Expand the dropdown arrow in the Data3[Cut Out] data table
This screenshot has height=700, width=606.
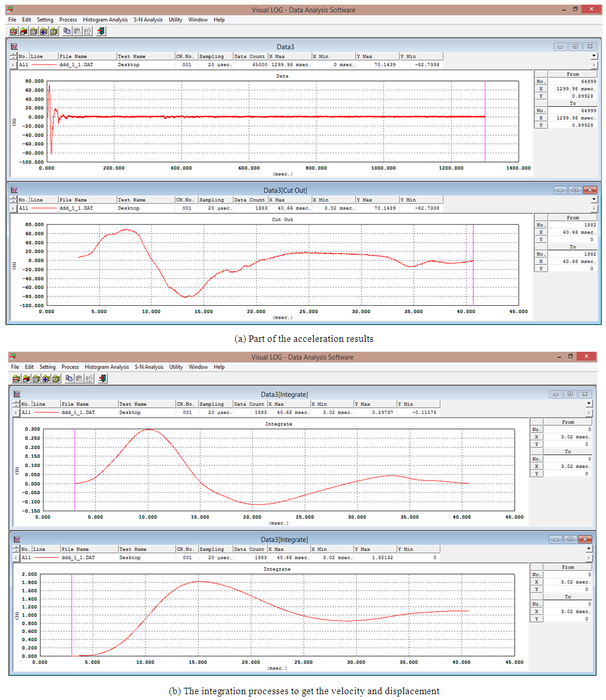click(594, 200)
